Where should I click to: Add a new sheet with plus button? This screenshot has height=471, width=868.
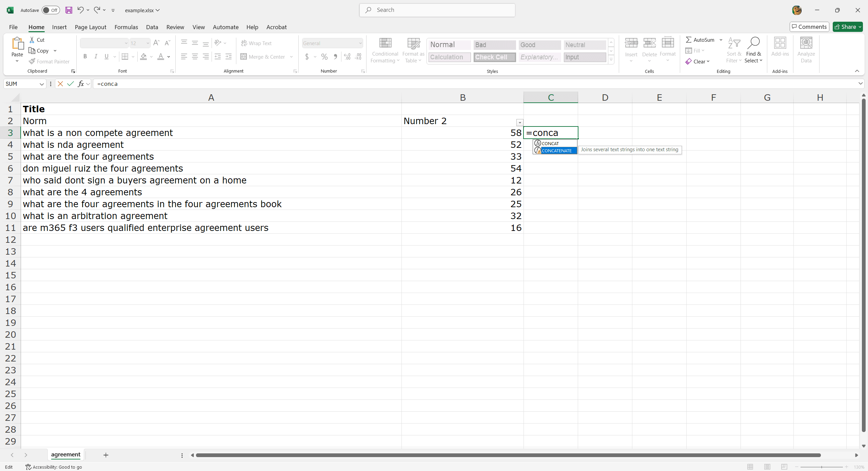[106, 455]
